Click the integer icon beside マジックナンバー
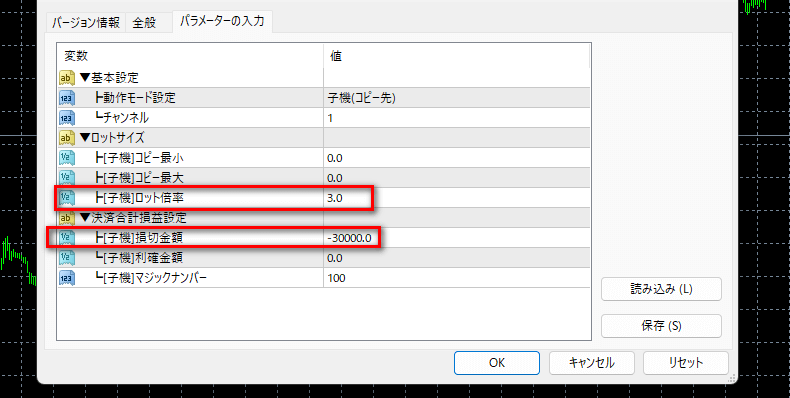Viewport: 790px width, 398px height. [x=67, y=278]
